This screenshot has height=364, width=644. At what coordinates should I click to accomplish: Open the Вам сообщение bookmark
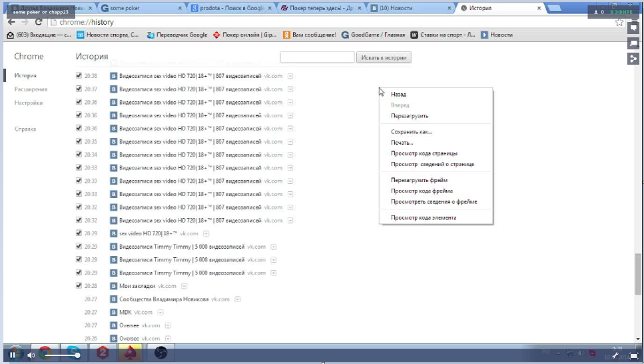309,35
